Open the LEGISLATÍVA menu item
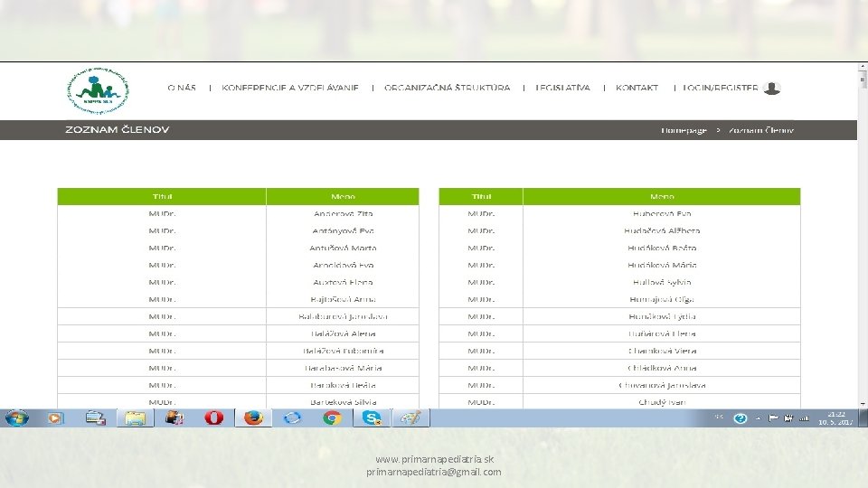Image resolution: width=868 pixels, height=488 pixels. pyautogui.click(x=563, y=88)
